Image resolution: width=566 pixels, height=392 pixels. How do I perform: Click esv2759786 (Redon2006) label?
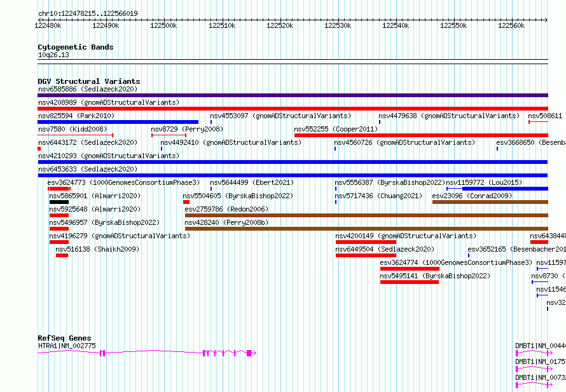coord(226,209)
